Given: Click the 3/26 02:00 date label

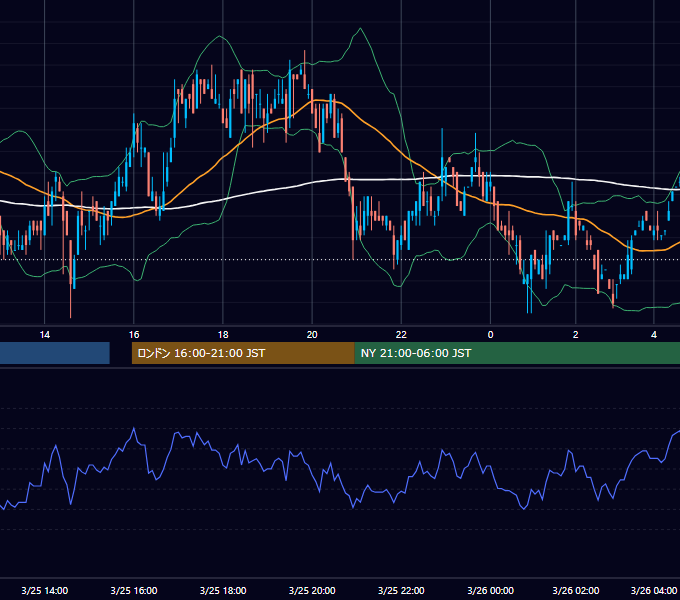Looking at the screenshot, I should (x=575, y=590).
